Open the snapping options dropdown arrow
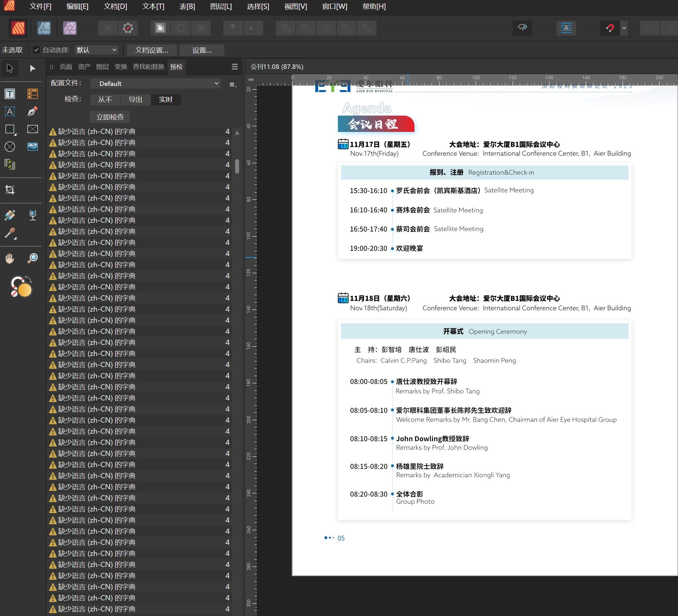 (x=624, y=28)
